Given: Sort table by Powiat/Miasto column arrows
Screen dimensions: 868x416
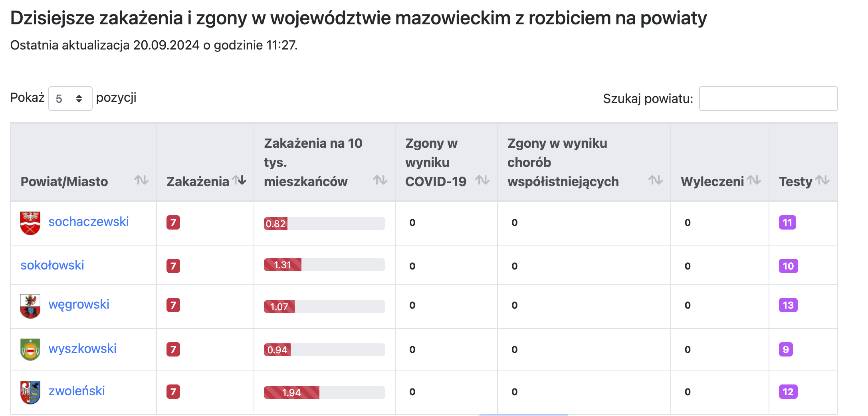Looking at the screenshot, I should [141, 180].
